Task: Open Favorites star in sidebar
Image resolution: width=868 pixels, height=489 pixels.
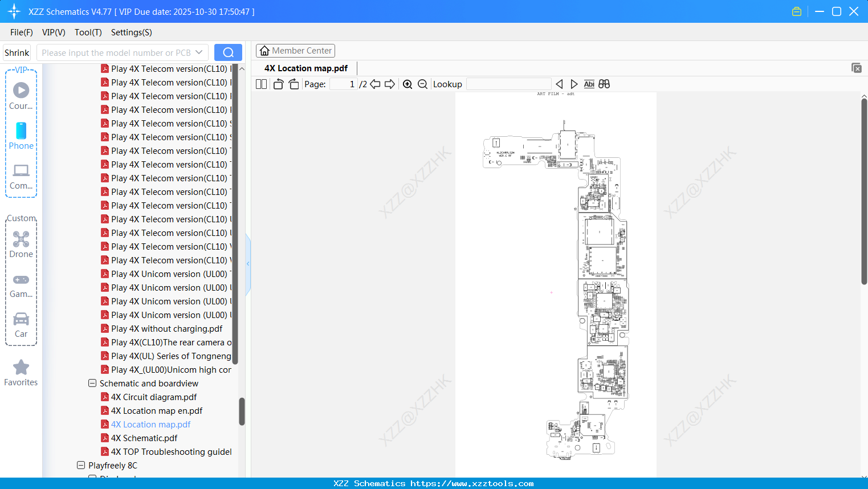Action: (x=21, y=373)
